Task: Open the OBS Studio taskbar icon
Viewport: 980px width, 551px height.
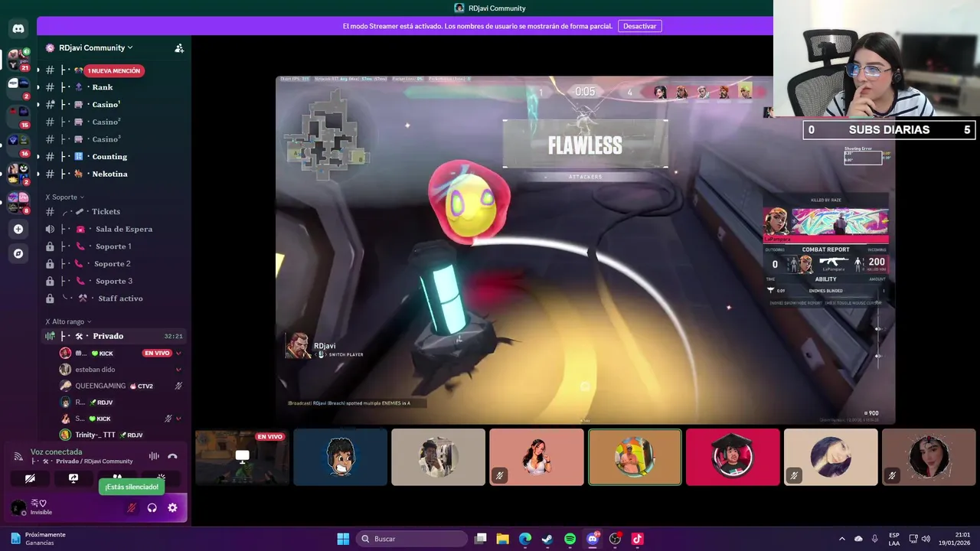Action: 615,539
